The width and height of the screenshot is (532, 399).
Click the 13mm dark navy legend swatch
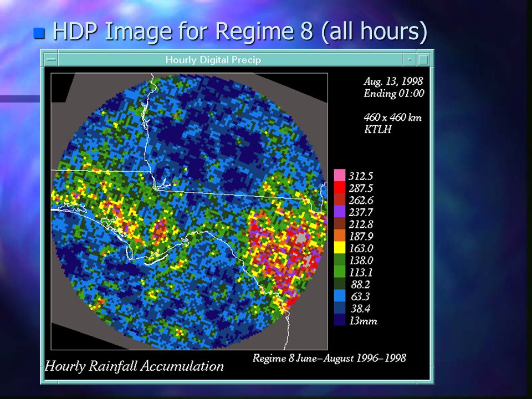[340, 320]
